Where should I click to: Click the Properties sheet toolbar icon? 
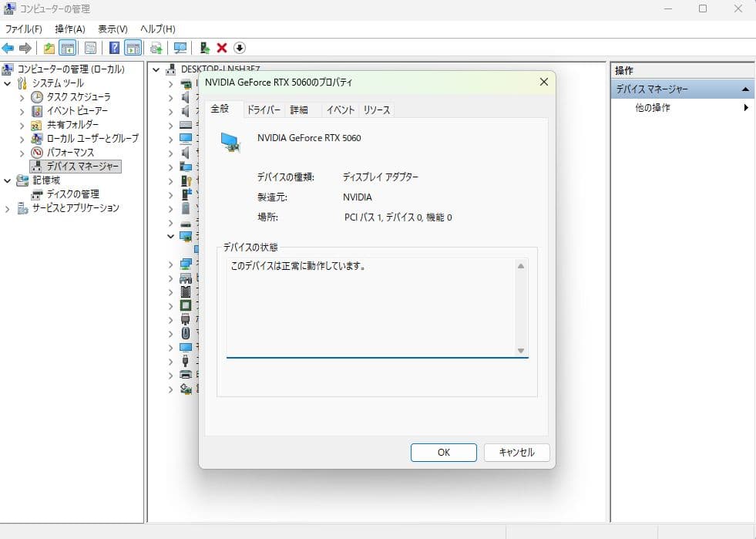point(90,48)
